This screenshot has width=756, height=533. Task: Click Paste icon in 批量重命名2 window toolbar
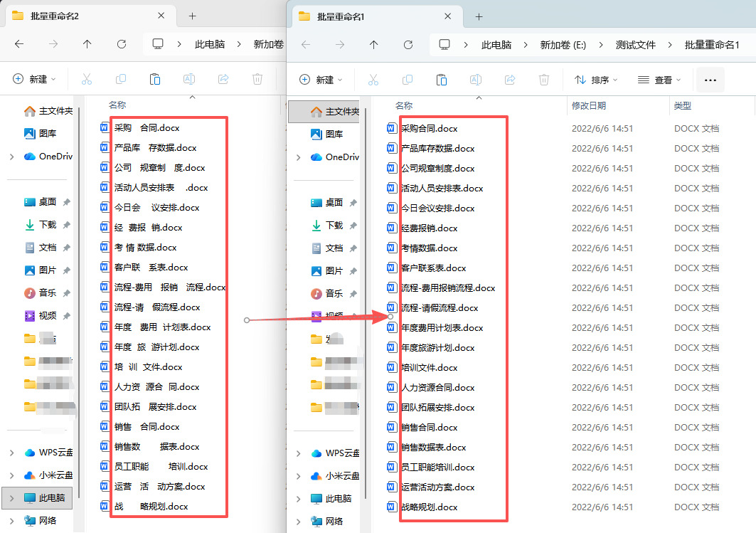pyautogui.click(x=155, y=79)
